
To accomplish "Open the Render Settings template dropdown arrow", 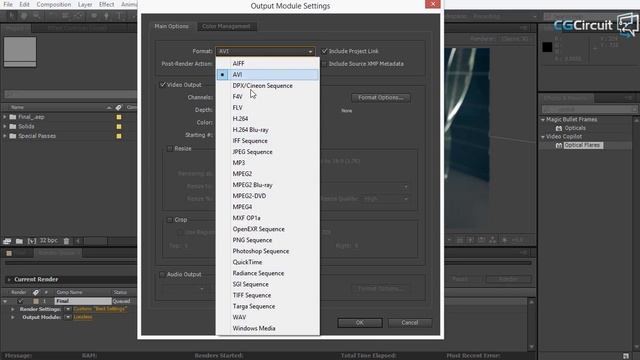I will click(x=68, y=309).
